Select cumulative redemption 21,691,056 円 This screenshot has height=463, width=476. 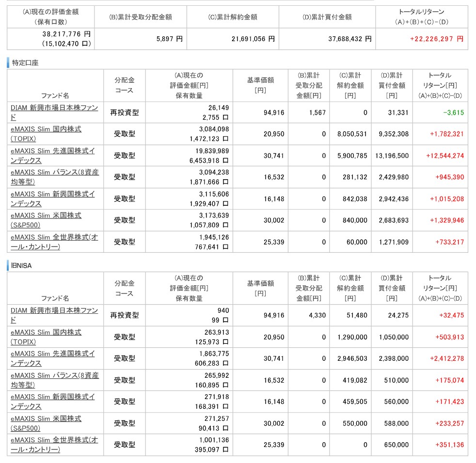[x=253, y=39]
